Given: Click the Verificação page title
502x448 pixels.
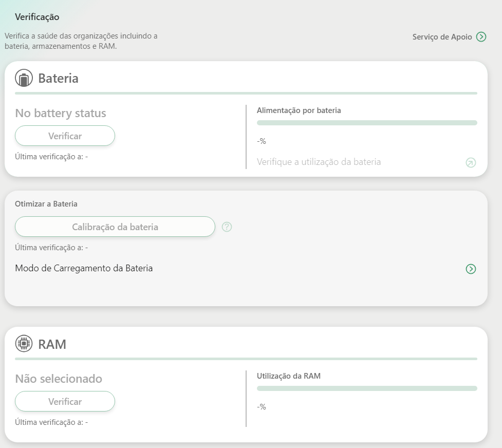Looking at the screenshot, I should point(37,17).
